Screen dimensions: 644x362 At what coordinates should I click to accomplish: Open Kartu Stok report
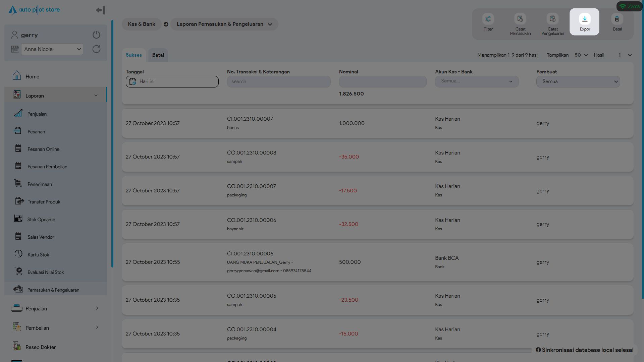click(38, 255)
